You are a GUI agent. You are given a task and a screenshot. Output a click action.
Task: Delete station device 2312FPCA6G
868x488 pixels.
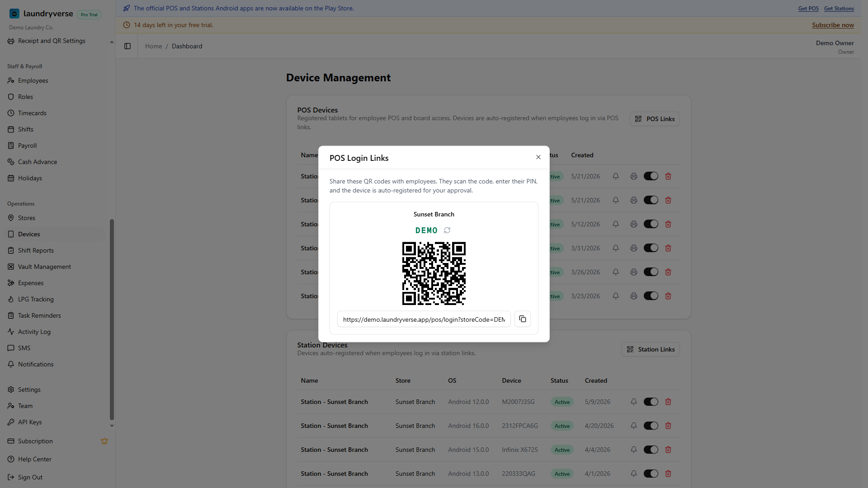[x=668, y=426]
